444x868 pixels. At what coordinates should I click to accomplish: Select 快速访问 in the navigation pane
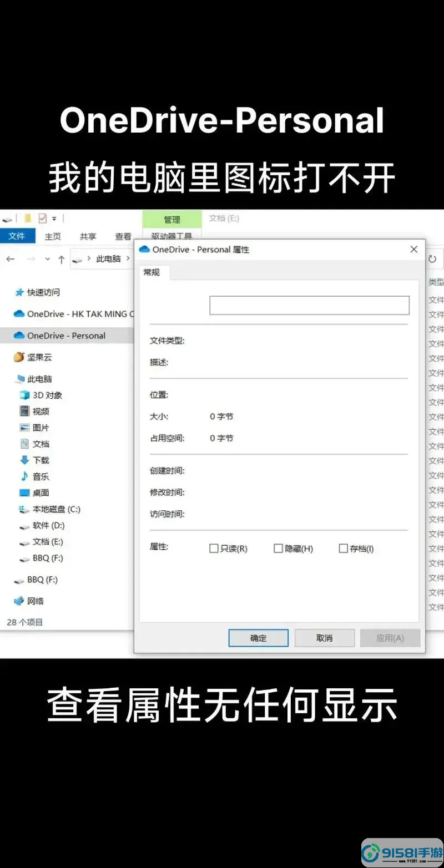pyautogui.click(x=37, y=292)
